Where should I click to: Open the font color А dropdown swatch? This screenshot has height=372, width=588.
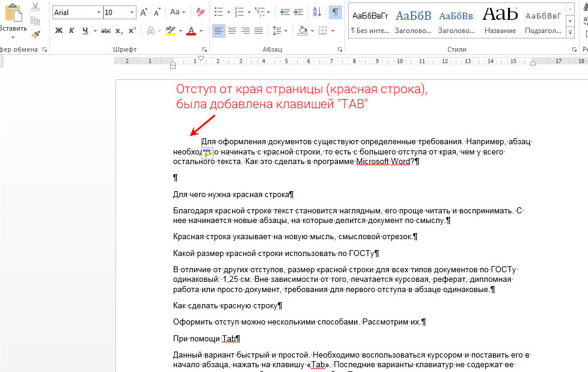pos(191,31)
